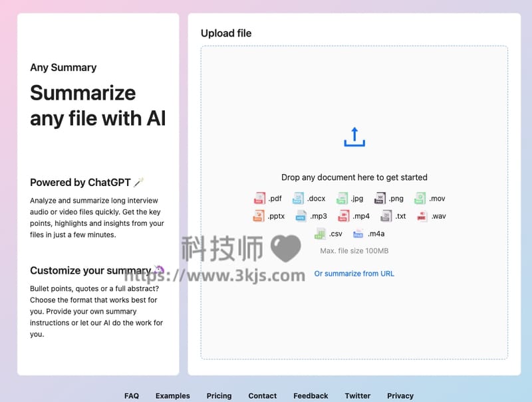Click the .csv file type icon

click(320, 233)
